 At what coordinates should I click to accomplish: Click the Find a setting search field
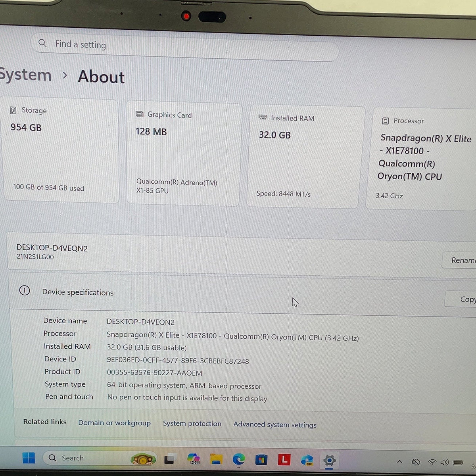point(185,47)
